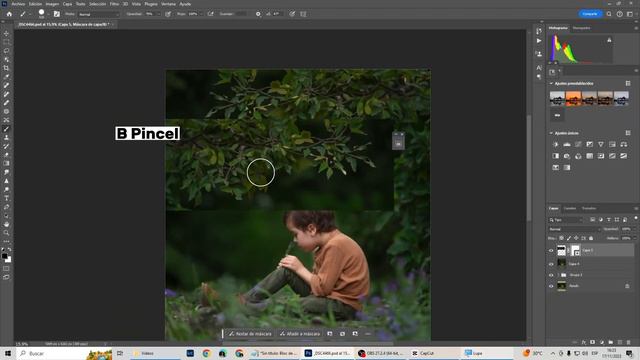The height and width of the screenshot is (360, 640).
Task: Hide the Grupo 1 group via its eye
Action: click(551, 275)
